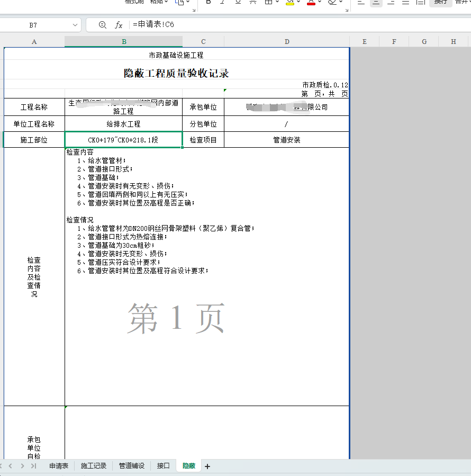471x476 pixels.
Task: Click the fx insert function icon
Action: 119,25
